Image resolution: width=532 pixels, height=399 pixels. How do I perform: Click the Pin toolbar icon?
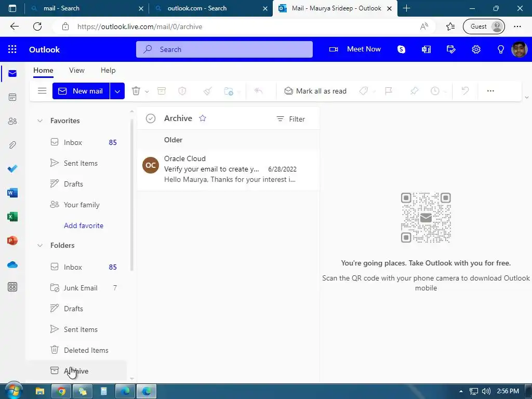coord(414,91)
